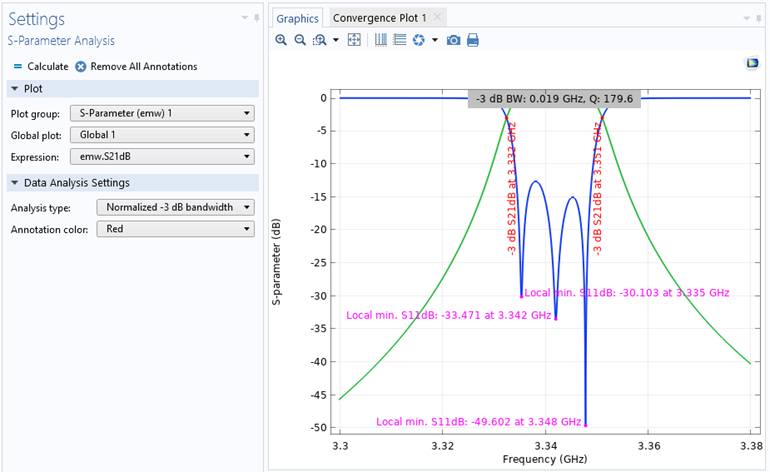Switch to the Graphics tab

(x=297, y=18)
